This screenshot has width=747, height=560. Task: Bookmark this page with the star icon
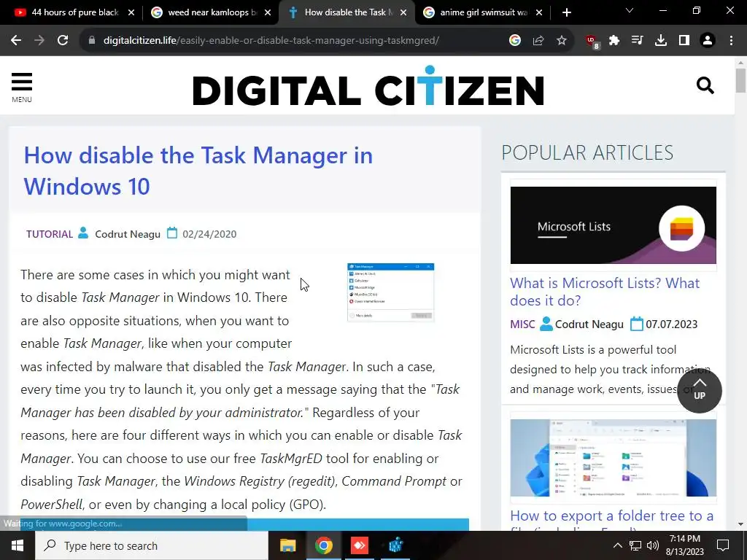[x=562, y=41]
